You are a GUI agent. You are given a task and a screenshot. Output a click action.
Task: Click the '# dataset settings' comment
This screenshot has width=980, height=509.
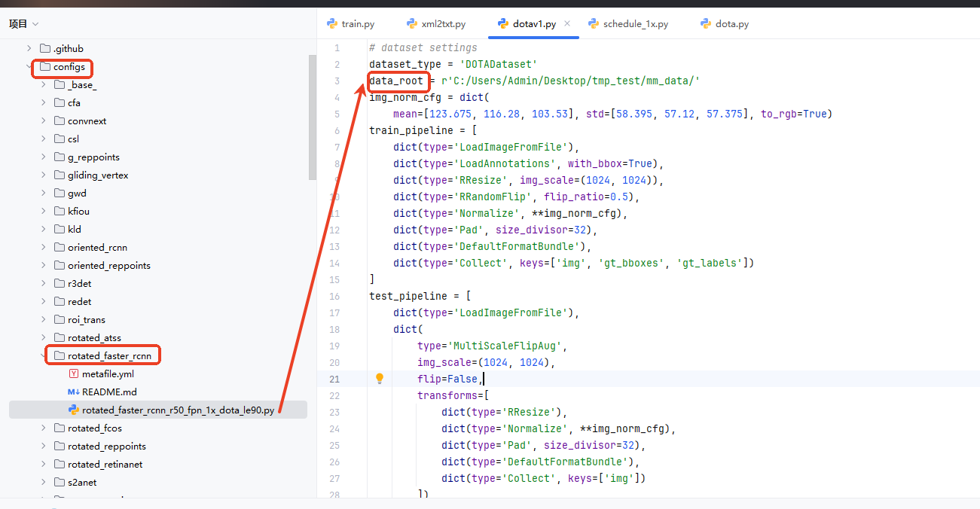423,47
